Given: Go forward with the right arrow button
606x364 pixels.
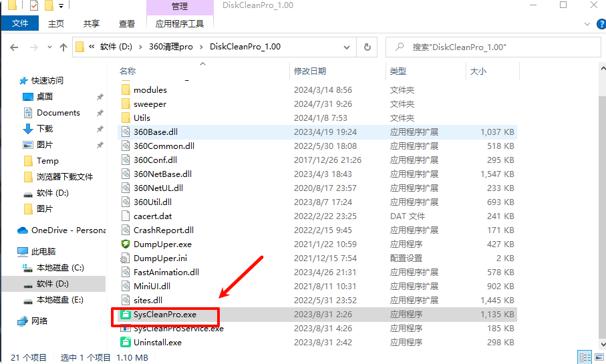Looking at the screenshot, I should coord(34,47).
